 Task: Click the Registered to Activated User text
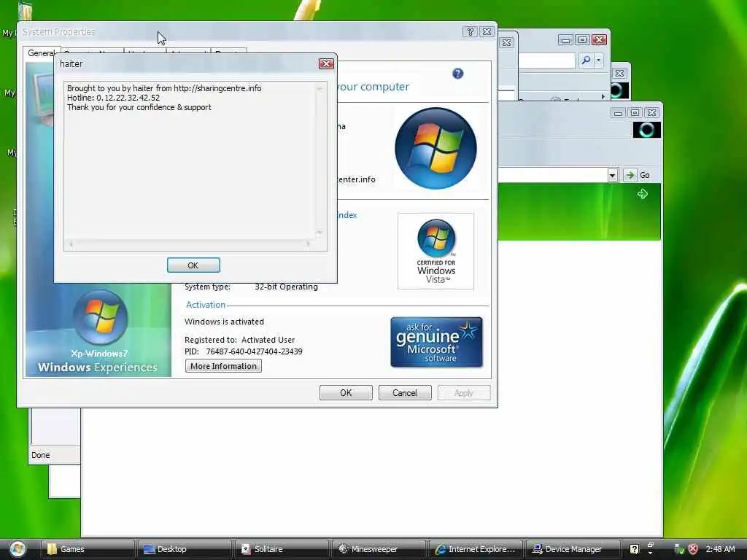coord(239,340)
